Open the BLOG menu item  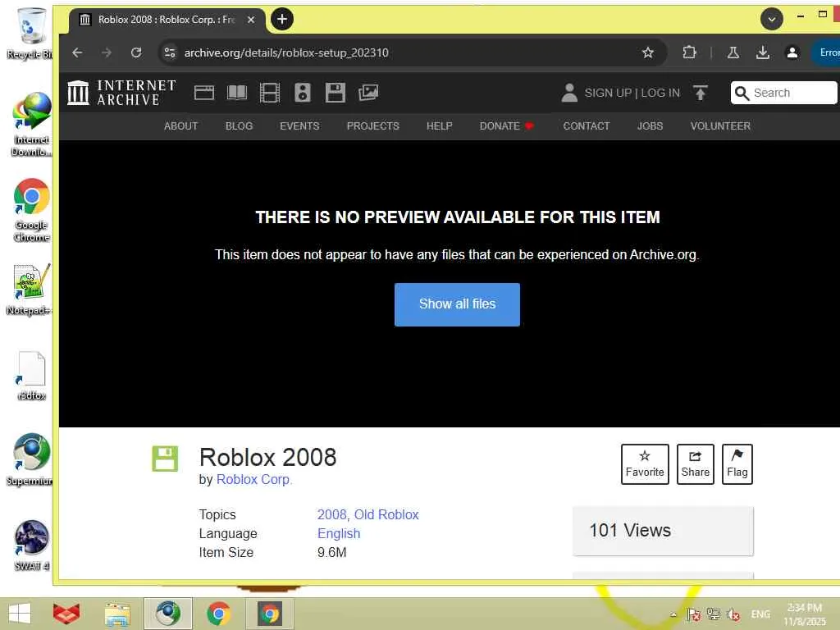[x=239, y=126]
